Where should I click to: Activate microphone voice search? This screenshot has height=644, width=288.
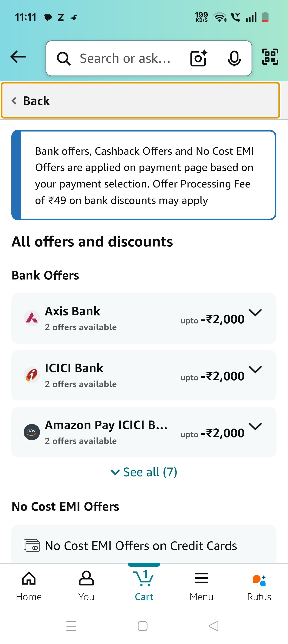234,59
